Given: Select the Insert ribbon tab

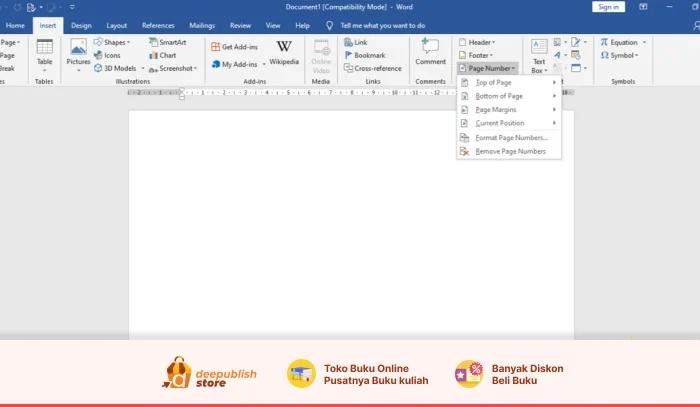Looking at the screenshot, I should tap(48, 25).
